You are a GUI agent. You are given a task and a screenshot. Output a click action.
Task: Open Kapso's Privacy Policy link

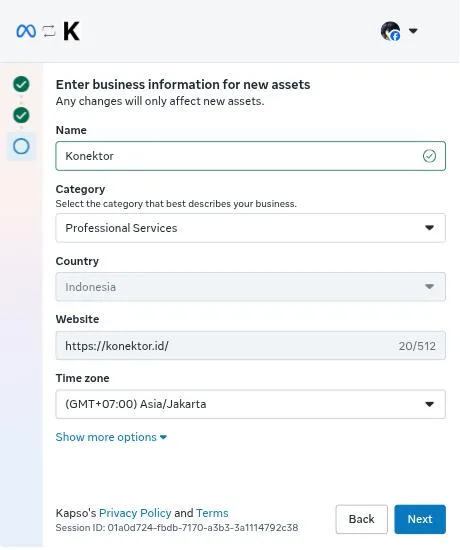135,514
